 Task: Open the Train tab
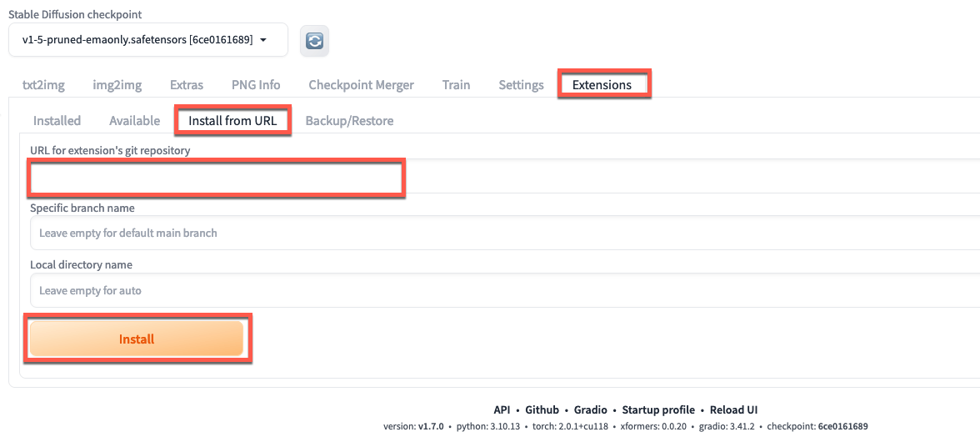(457, 85)
